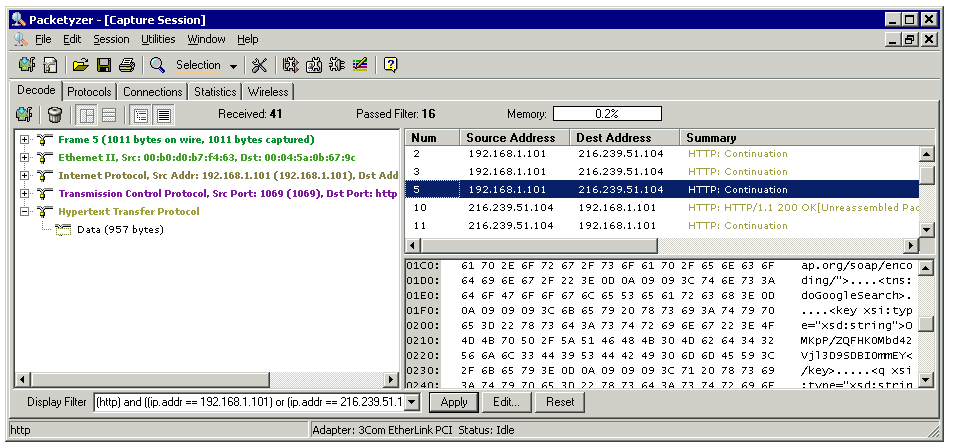Click the Apply filter button

[453, 402]
